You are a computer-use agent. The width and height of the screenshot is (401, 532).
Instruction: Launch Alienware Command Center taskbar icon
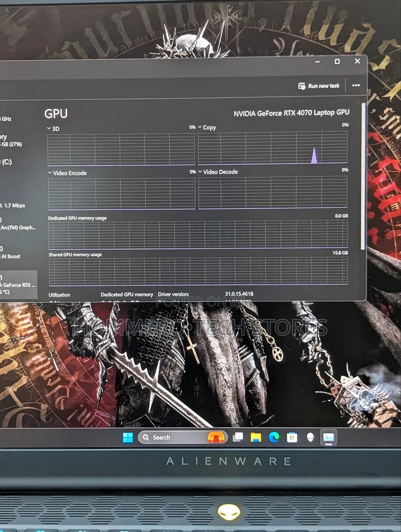pos(310,437)
